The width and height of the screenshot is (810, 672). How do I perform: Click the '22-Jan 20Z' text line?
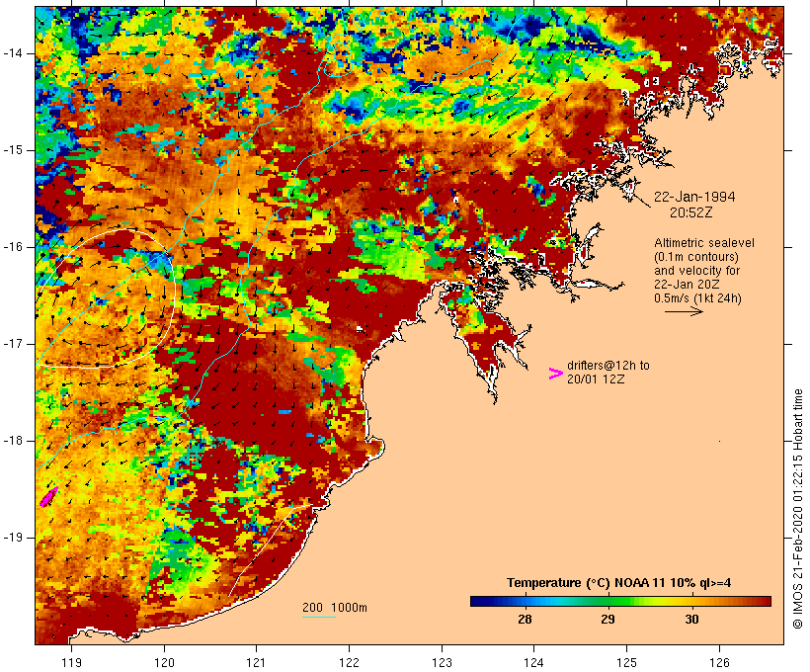pos(687,285)
